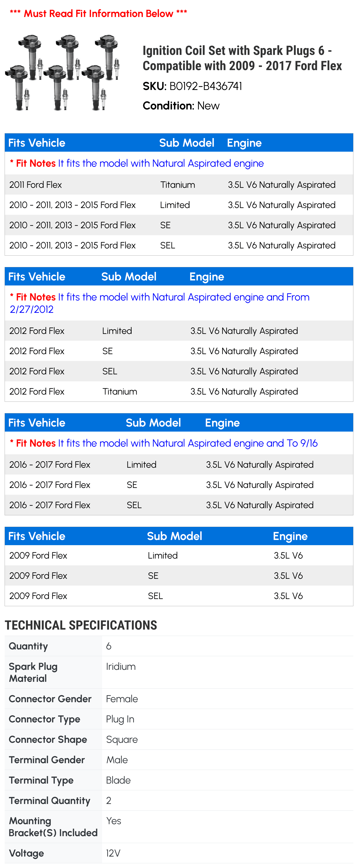Image resolution: width=358 pixels, height=868 pixels.
Task: Select the Voltage 12V value
Action: [x=113, y=853]
